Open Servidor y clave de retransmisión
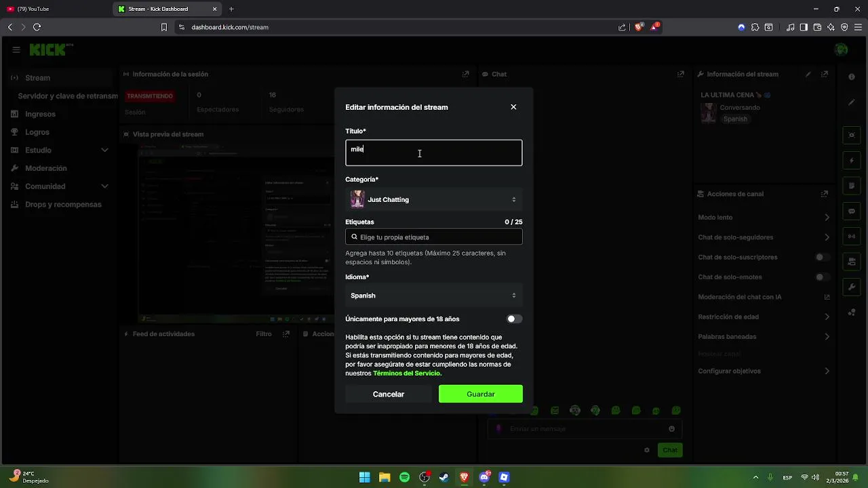Image resolution: width=868 pixels, height=488 pixels. pos(68,96)
